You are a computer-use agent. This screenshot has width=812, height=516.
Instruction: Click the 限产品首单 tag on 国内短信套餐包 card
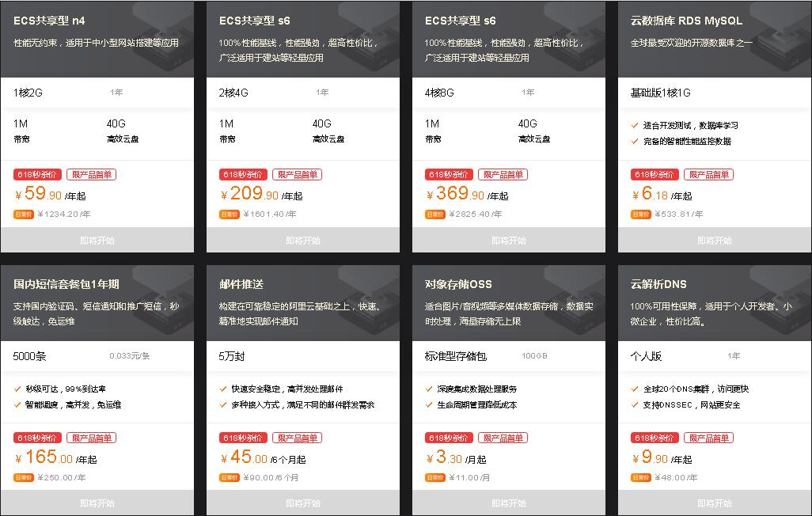coord(91,438)
